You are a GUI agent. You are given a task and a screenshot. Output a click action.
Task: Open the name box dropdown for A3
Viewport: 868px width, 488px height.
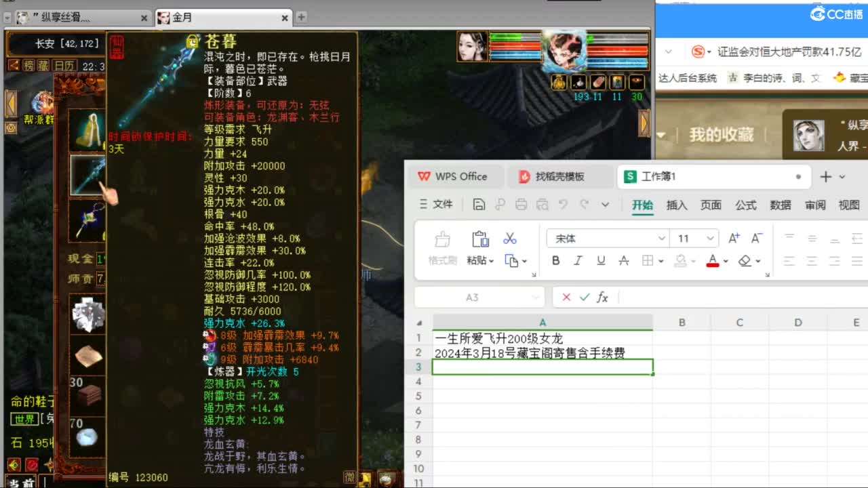click(536, 298)
